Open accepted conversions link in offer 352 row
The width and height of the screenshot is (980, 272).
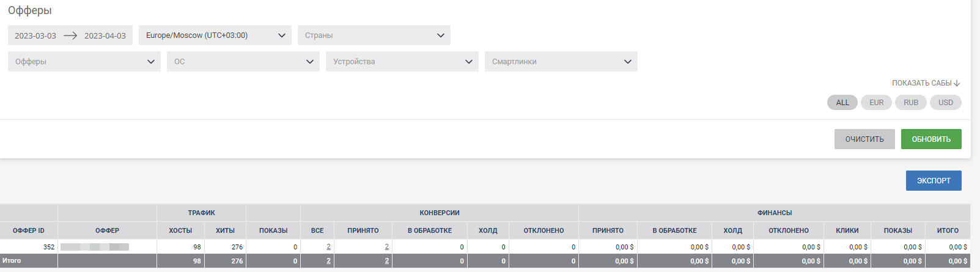(x=386, y=247)
